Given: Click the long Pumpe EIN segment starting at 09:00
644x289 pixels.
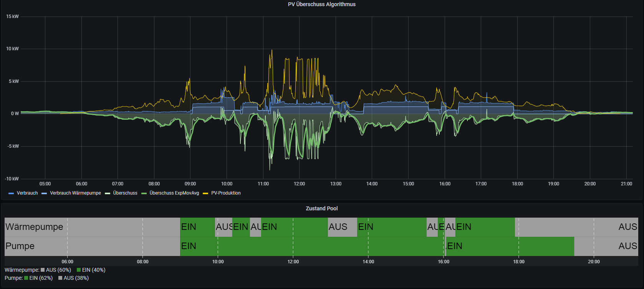Looking at the screenshot, I should pyautogui.click(x=312, y=246).
